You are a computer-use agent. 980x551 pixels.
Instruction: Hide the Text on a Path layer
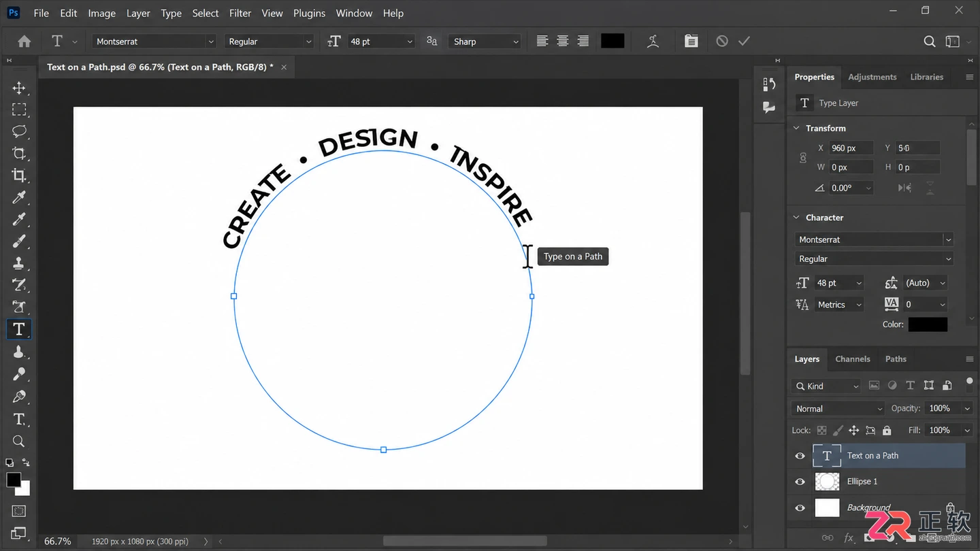pyautogui.click(x=800, y=456)
